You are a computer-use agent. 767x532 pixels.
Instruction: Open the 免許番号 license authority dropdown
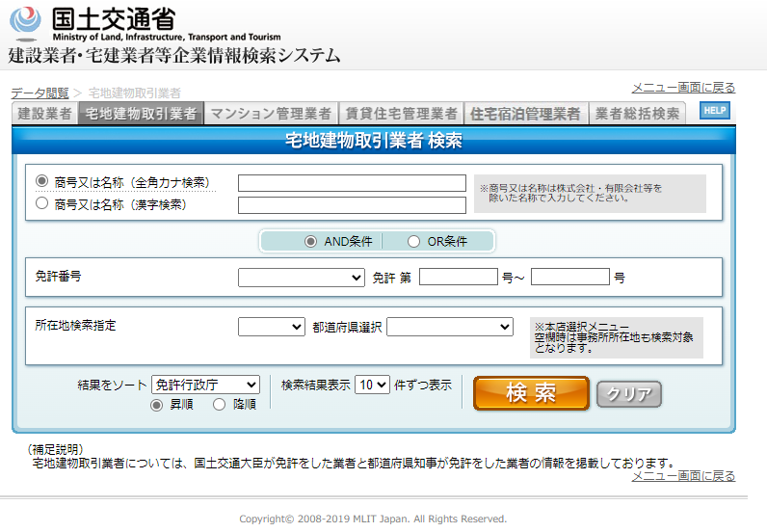(301, 278)
